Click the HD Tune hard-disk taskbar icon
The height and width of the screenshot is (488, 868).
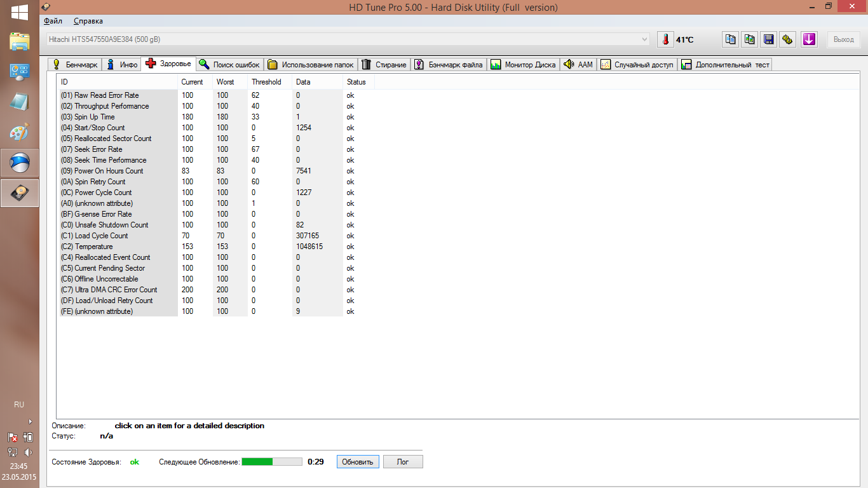click(20, 193)
